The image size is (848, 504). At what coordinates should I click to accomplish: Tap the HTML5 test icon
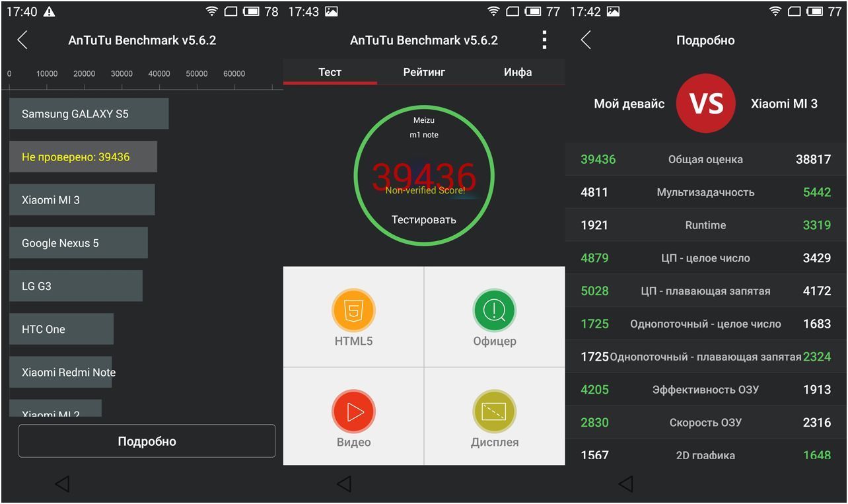[x=353, y=310]
